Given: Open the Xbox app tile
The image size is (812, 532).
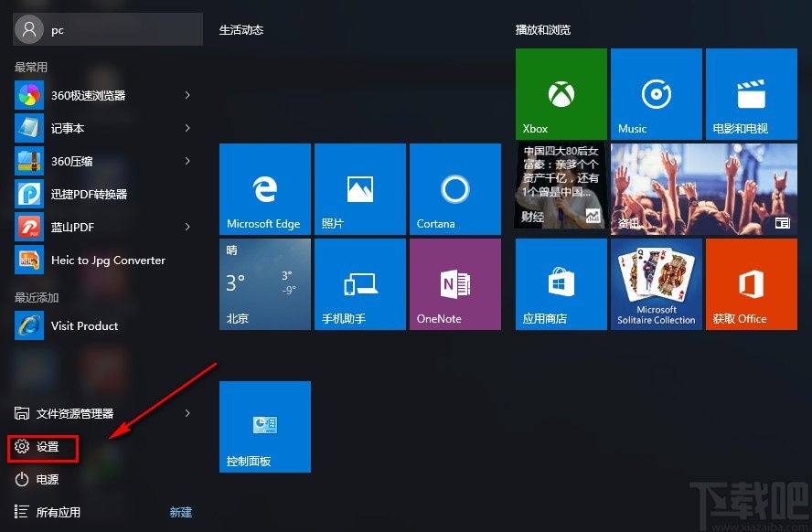Looking at the screenshot, I should [561, 93].
